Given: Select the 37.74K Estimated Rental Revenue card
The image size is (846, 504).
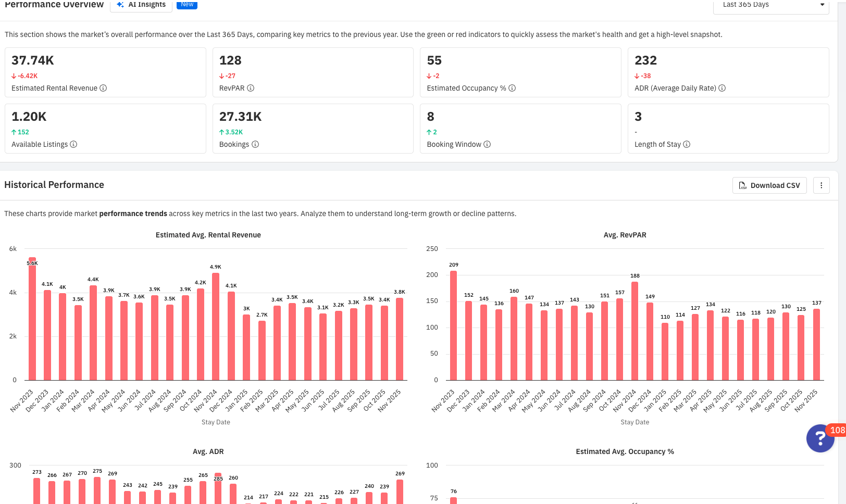Looking at the screenshot, I should point(105,72).
